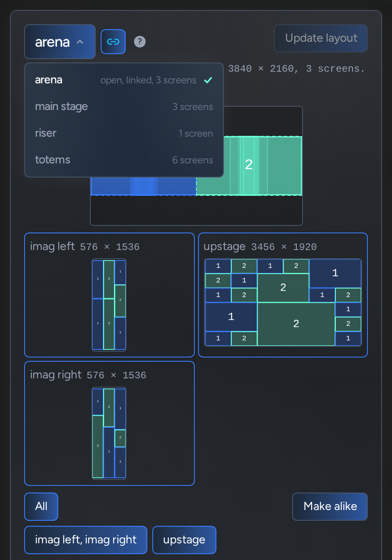This screenshot has height=560, width=392.
Task: Click the Update layout button
Action: (321, 38)
